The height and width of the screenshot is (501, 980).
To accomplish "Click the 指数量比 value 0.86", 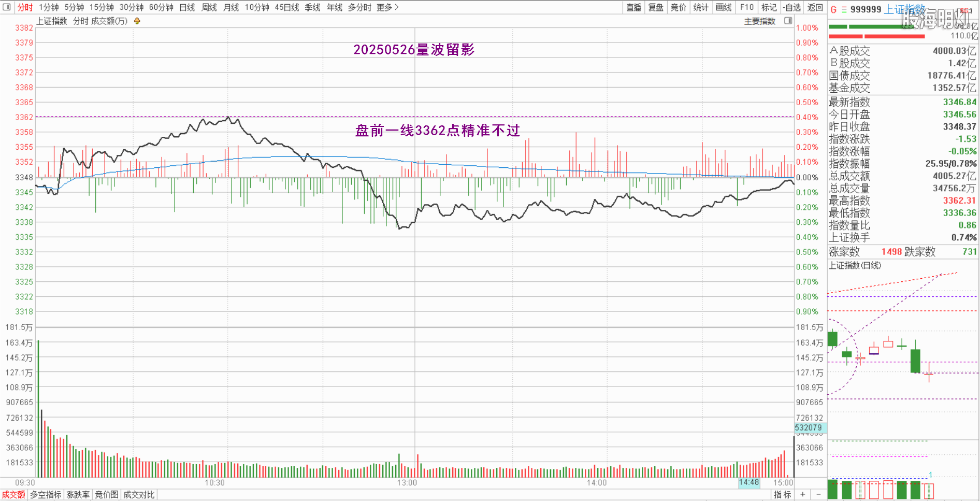I will pyautogui.click(x=967, y=225).
